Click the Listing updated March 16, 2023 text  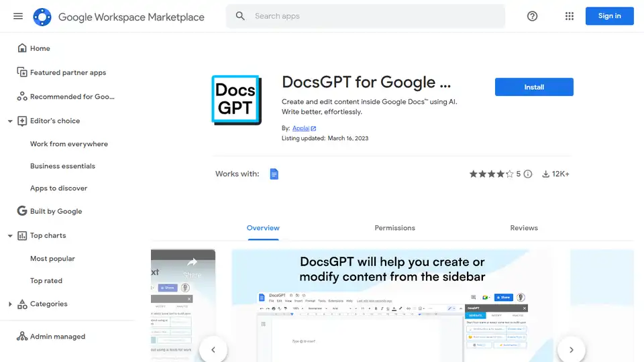tap(325, 138)
